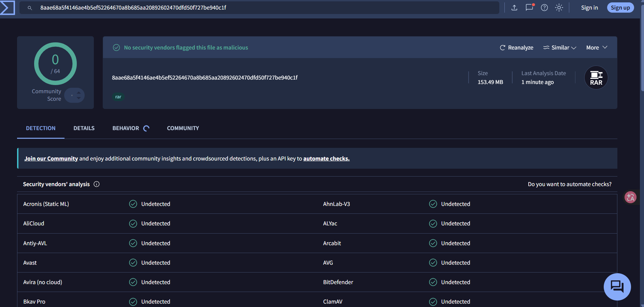The image size is (644, 307).
Task: Switch to the DETAILS tab
Action: pos(84,128)
